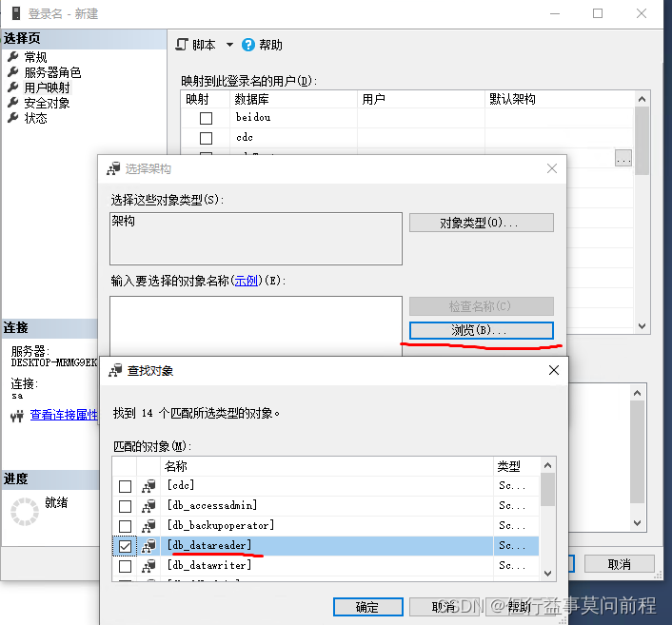The width and height of the screenshot is (672, 625).
Task: Close the 登录名 - 新建 window
Action: tap(642, 13)
